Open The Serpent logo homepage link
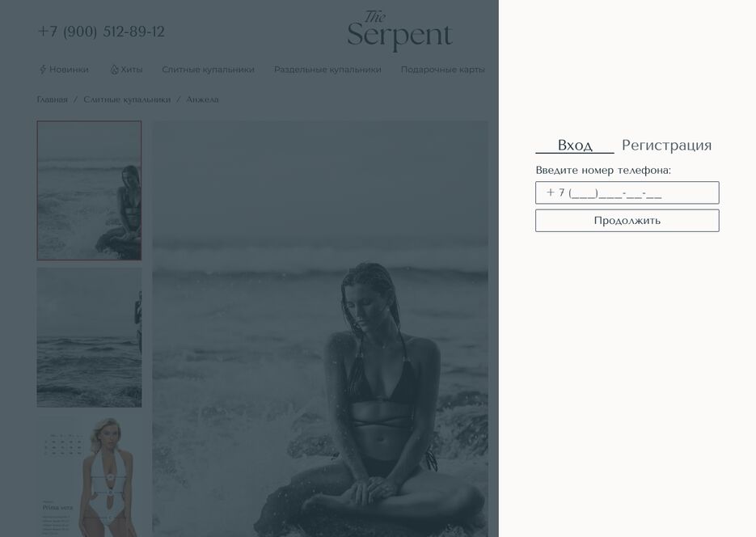This screenshot has width=756, height=537. click(399, 32)
